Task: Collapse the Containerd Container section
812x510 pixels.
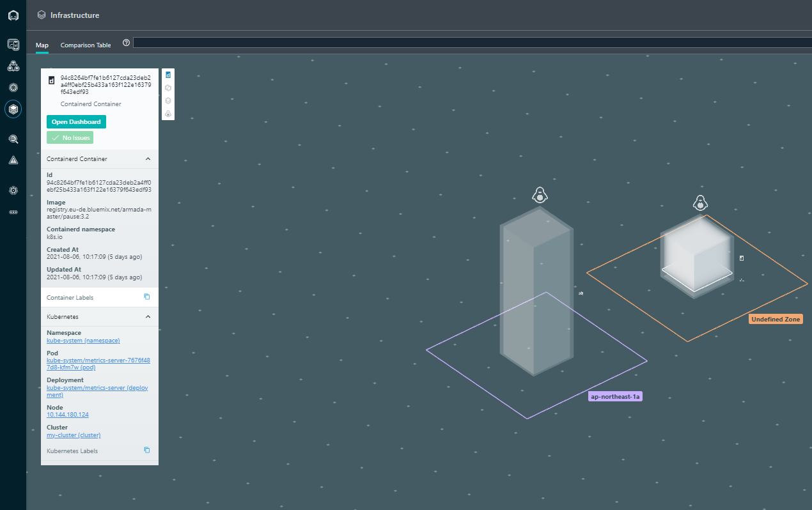Action: [x=148, y=158]
